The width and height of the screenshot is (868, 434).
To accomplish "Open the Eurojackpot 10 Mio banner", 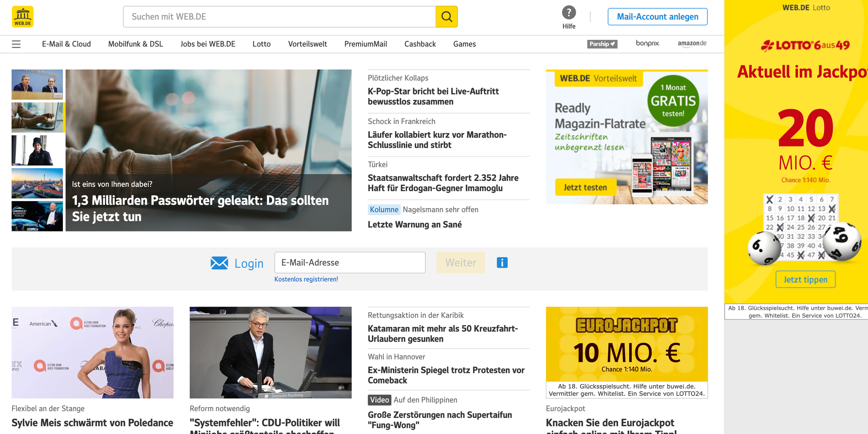I will [627, 344].
